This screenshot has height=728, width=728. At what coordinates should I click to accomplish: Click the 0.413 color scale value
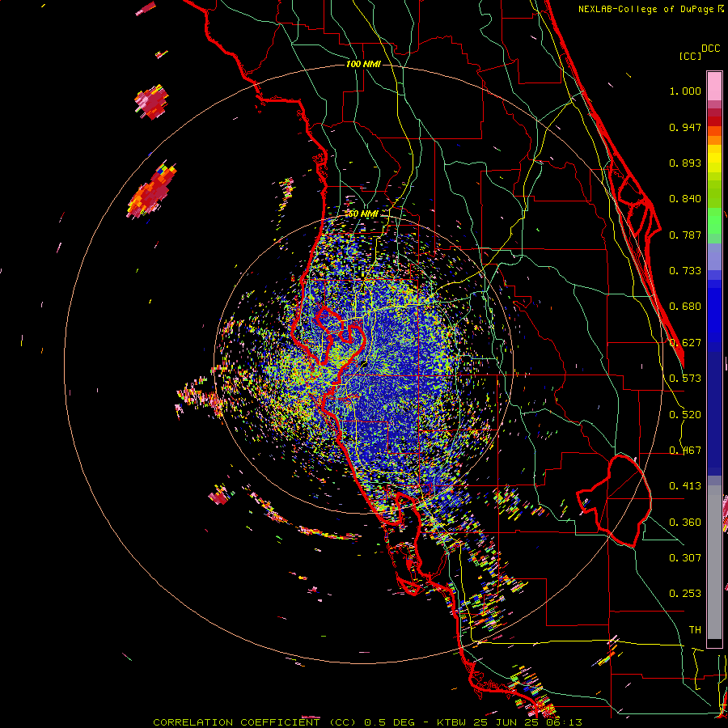pyautogui.click(x=685, y=486)
